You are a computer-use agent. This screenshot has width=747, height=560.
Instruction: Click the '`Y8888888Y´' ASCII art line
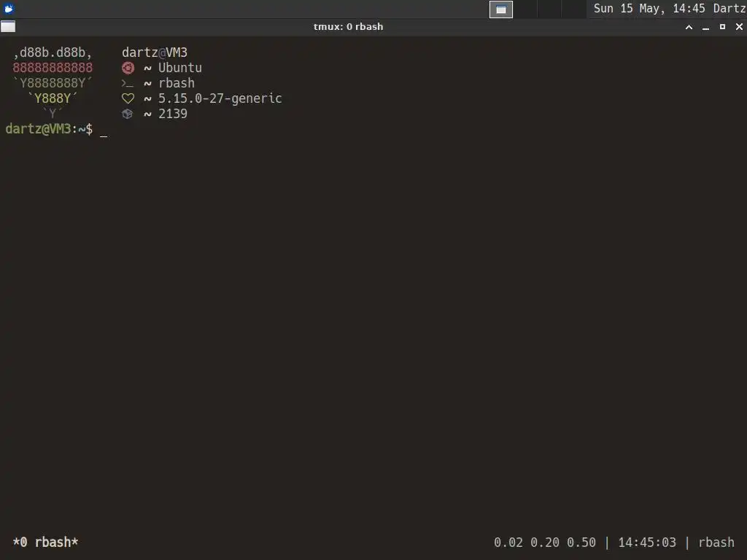point(53,83)
